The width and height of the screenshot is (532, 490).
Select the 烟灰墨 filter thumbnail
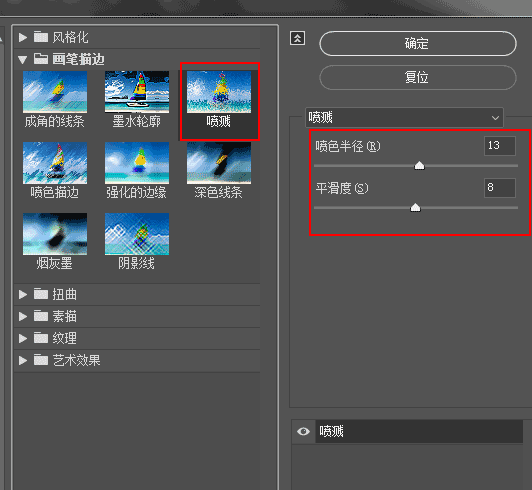(55, 234)
